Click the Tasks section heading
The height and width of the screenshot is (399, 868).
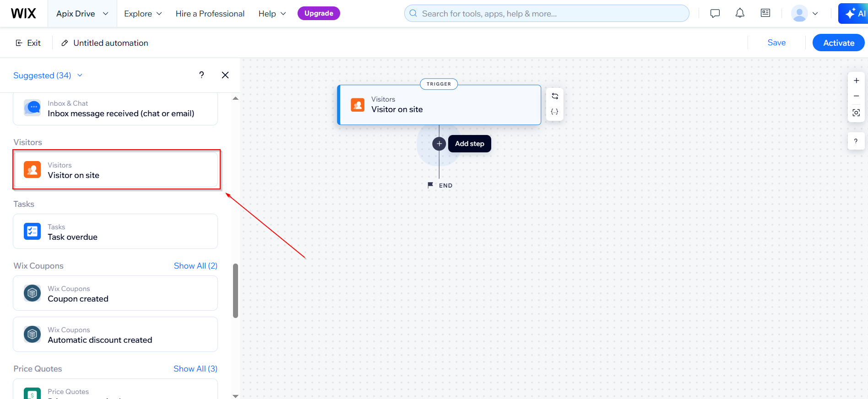click(x=24, y=204)
